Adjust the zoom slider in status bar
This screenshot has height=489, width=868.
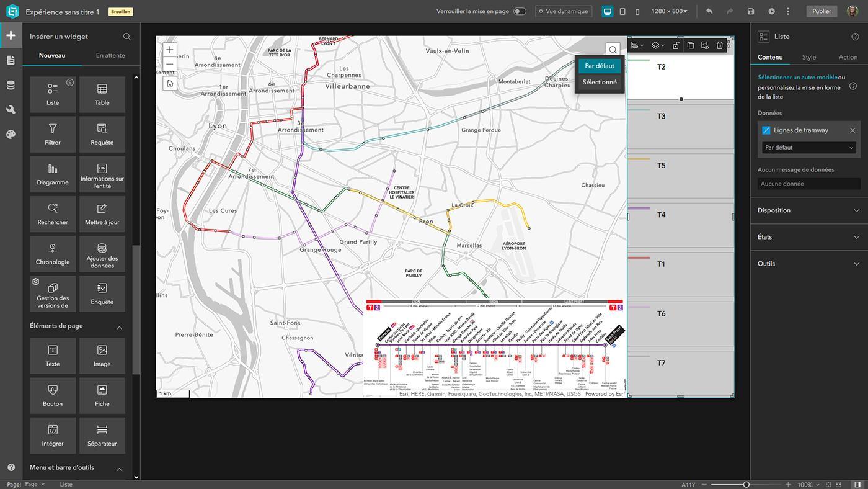pyautogui.click(x=746, y=484)
